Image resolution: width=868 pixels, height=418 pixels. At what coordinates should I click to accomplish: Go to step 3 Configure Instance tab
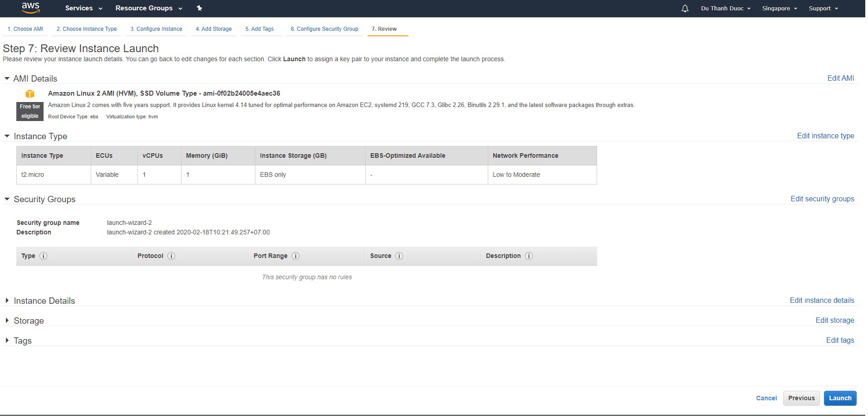[x=156, y=29]
